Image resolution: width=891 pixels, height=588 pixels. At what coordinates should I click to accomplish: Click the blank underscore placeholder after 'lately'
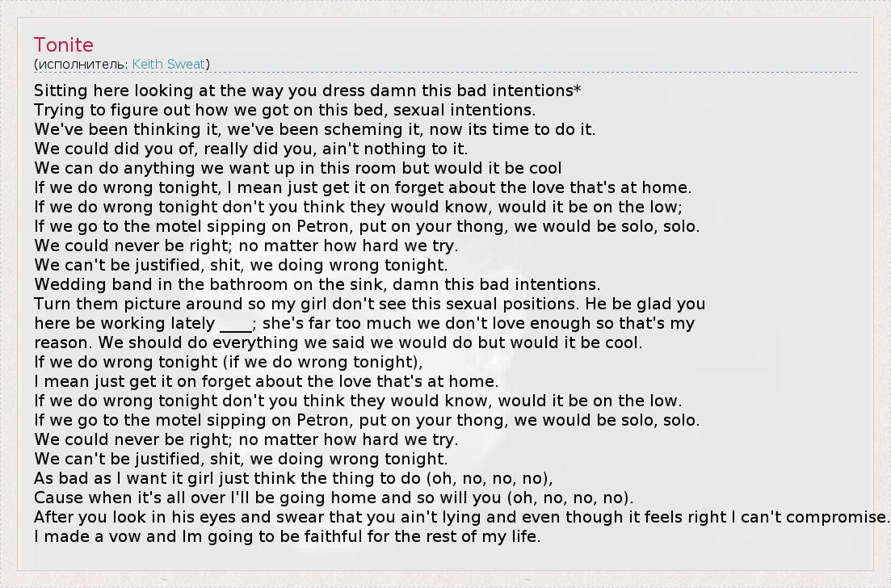236,325
